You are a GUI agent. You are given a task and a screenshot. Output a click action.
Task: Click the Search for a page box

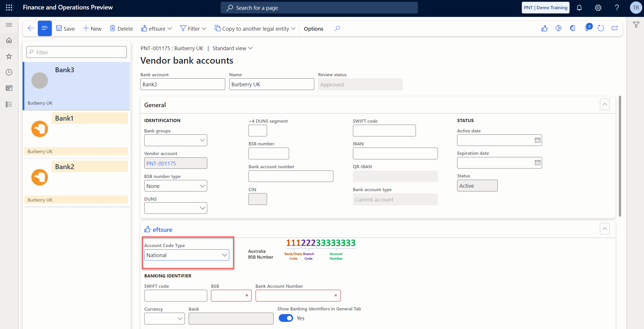[319, 8]
